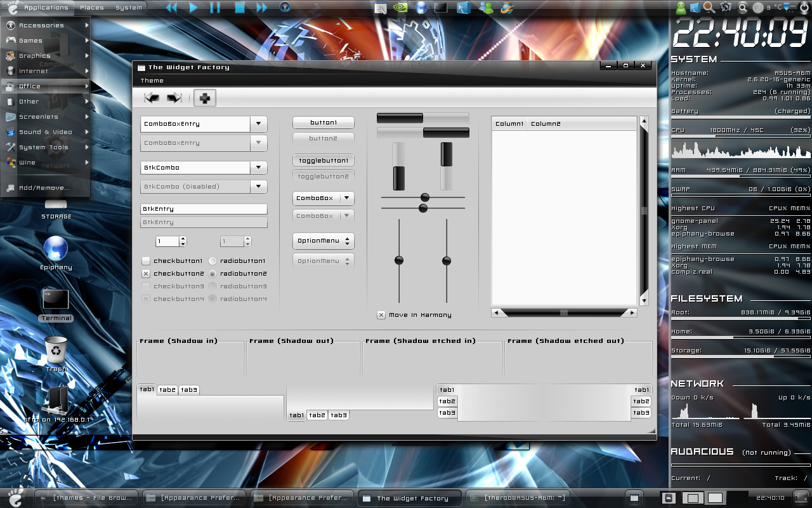
Task: Click the disabled radiobutton3
Action: (x=213, y=286)
